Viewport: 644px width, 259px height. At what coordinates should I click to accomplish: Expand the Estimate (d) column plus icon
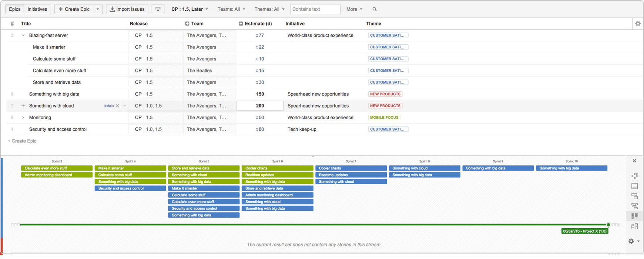click(x=241, y=24)
